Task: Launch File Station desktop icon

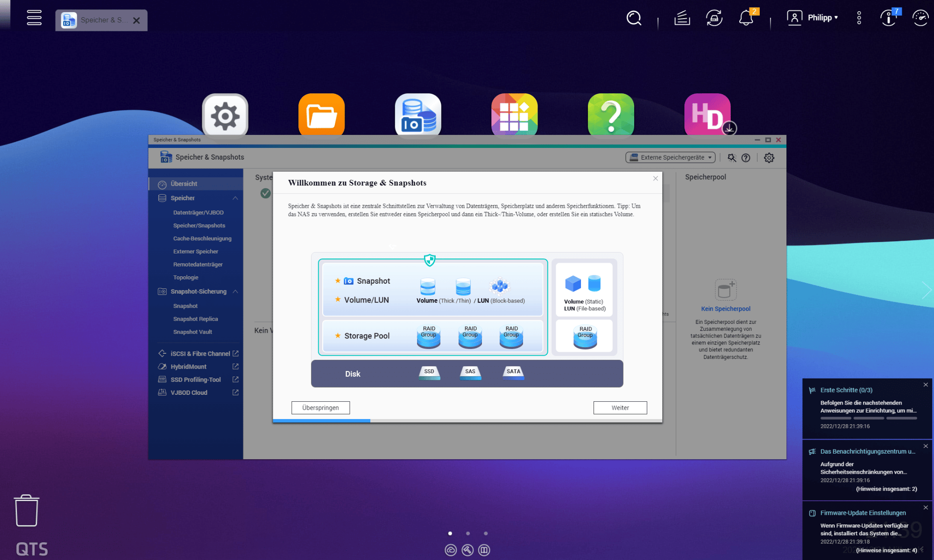Action: (x=321, y=116)
